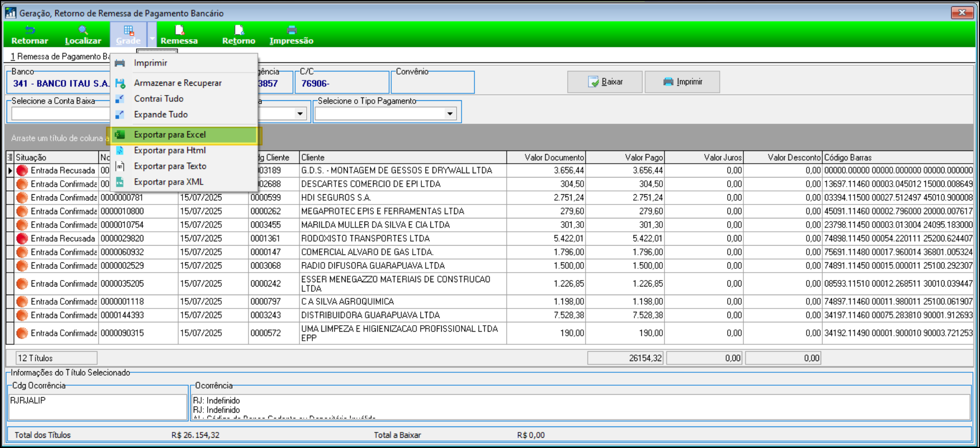The height and width of the screenshot is (448, 980).
Task: Sort by Valor Juros column header
Action: pyautogui.click(x=704, y=157)
